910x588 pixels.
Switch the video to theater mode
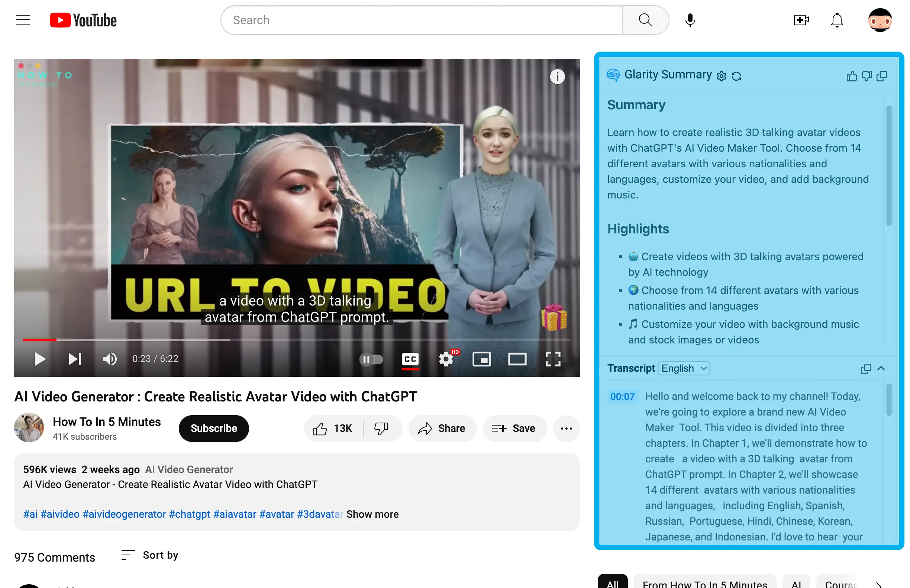517,359
